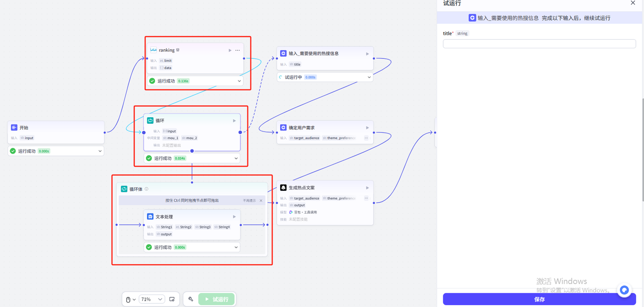Expand the 试运行中 status of input node
The width and height of the screenshot is (644, 307).
369,78
